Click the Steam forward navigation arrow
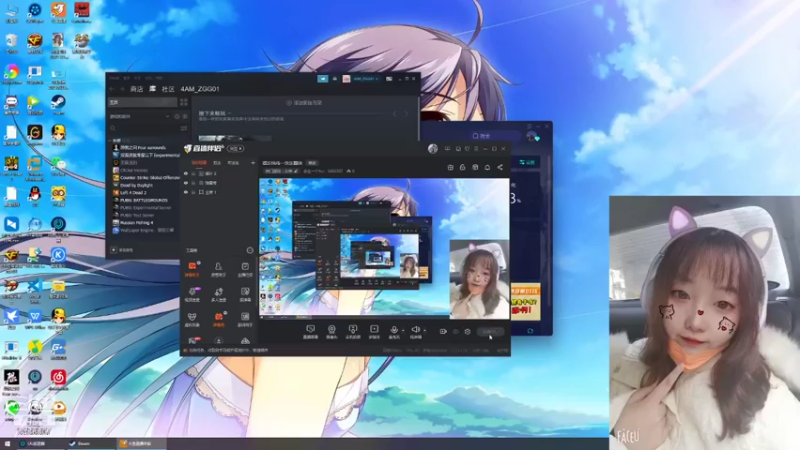The image size is (800, 450). coord(122,89)
